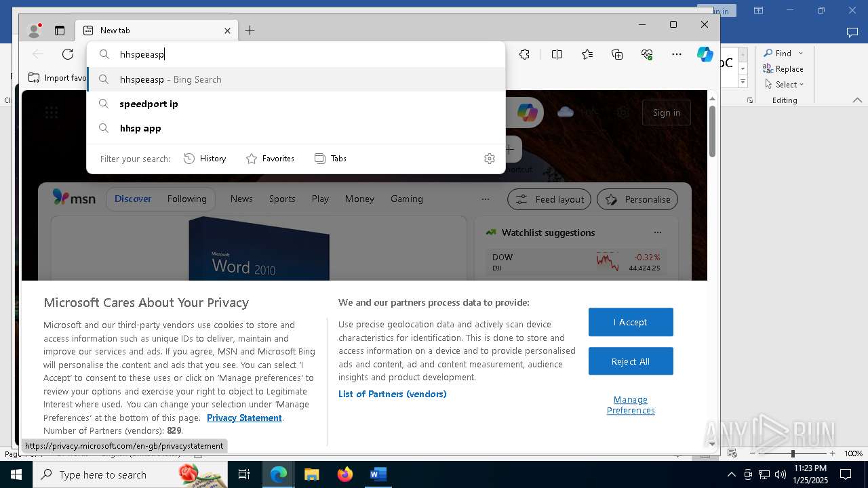Select the 'speedport ip' suggestion
The image size is (868, 488).
tap(296, 104)
